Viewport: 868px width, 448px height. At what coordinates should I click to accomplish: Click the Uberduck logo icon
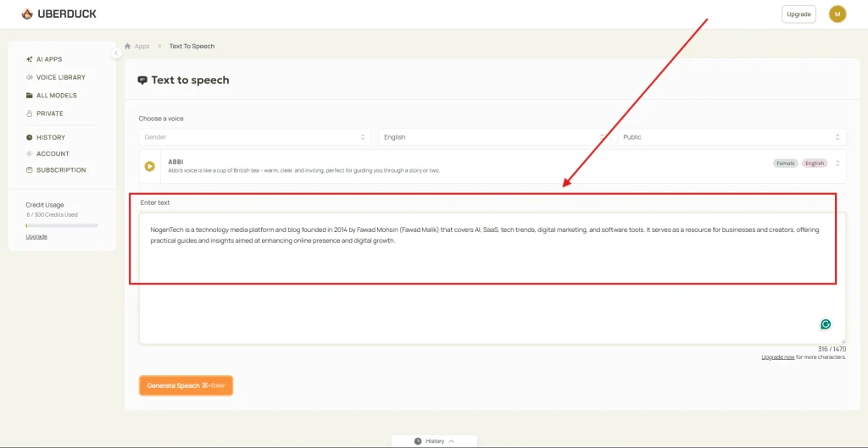[x=27, y=14]
